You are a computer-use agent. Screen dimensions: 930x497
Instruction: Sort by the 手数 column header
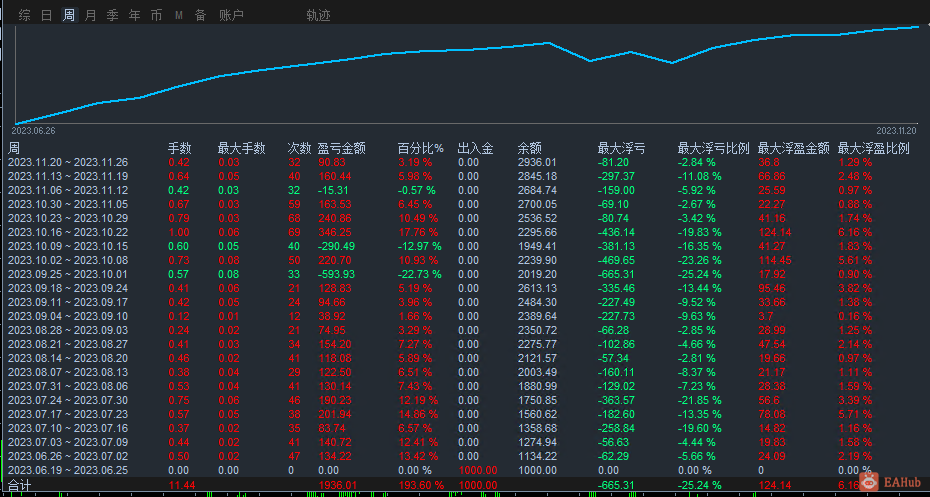(x=180, y=148)
